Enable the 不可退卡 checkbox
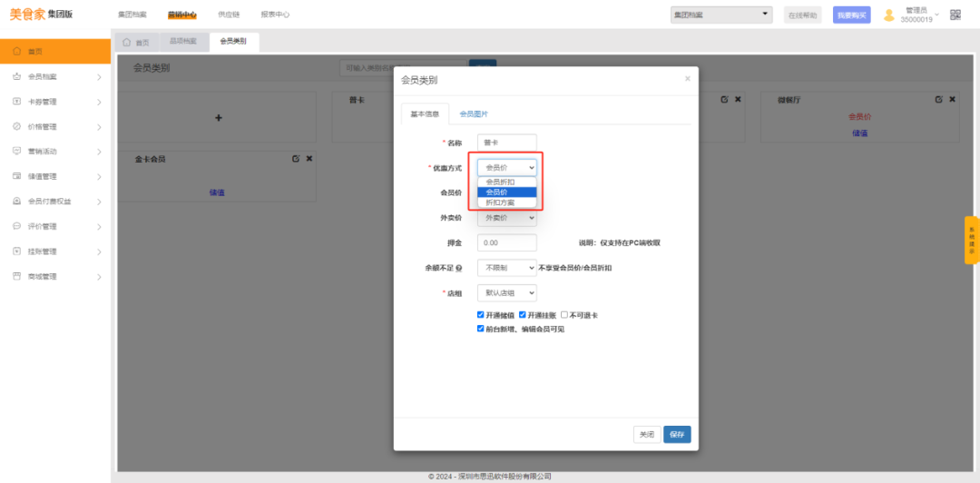The image size is (980, 483). point(564,315)
